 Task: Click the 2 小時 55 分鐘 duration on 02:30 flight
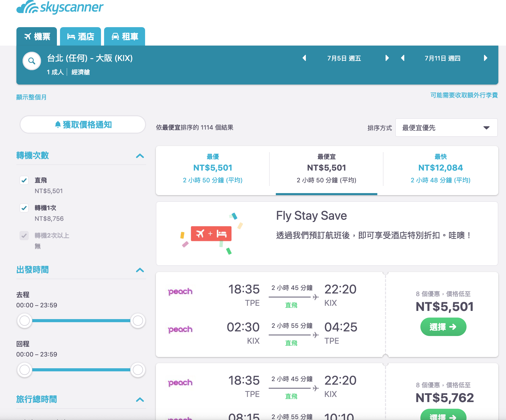292,326
